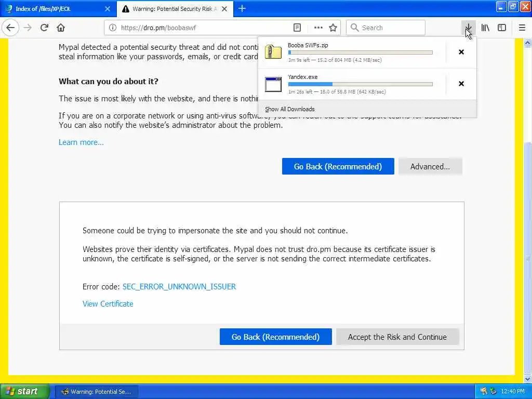The image size is (532, 399).
Task: Click the Booba SWFs.zip file name
Action: pos(308,45)
